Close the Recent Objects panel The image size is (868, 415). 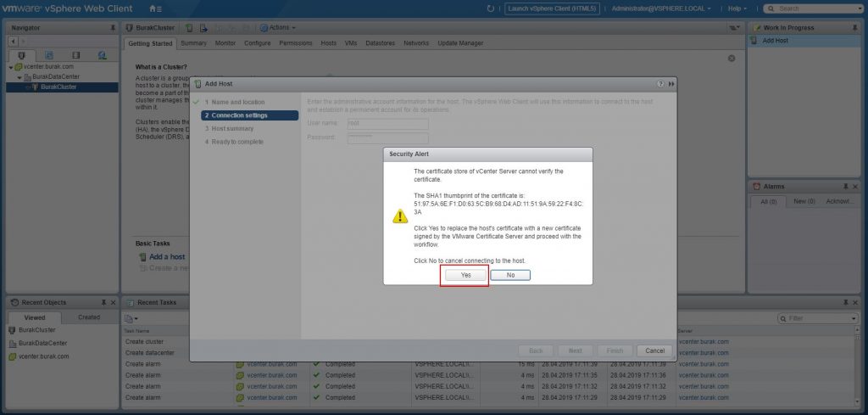point(113,302)
